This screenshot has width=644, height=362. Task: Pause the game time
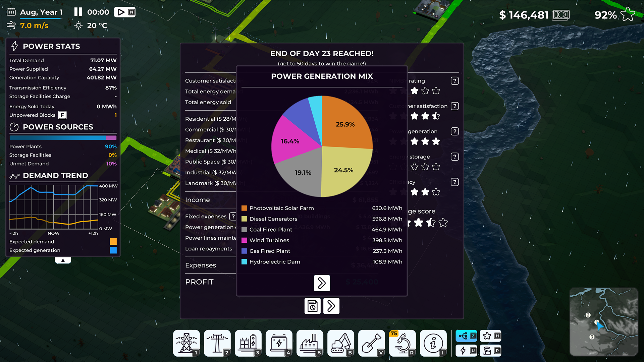[78, 12]
